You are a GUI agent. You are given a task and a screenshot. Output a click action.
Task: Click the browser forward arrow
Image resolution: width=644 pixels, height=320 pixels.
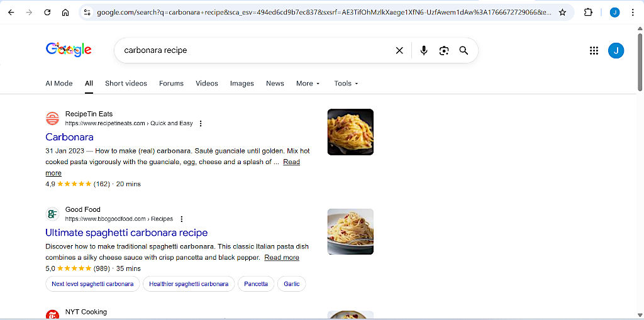29,13
